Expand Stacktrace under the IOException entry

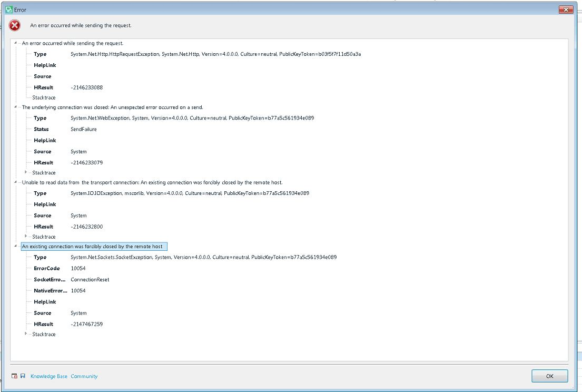pyautogui.click(x=26, y=237)
